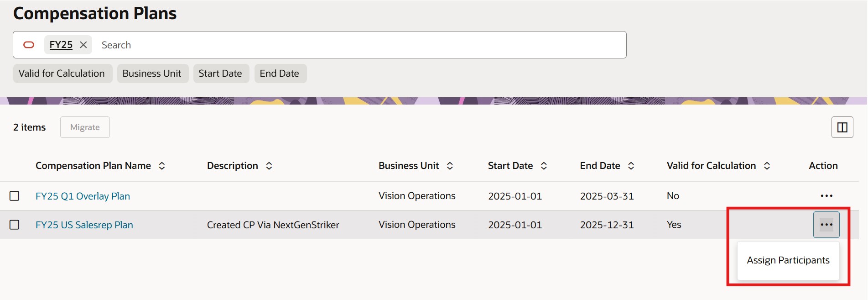This screenshot has height=300, width=868.
Task: Sort by Business Unit column
Action: coord(450,166)
